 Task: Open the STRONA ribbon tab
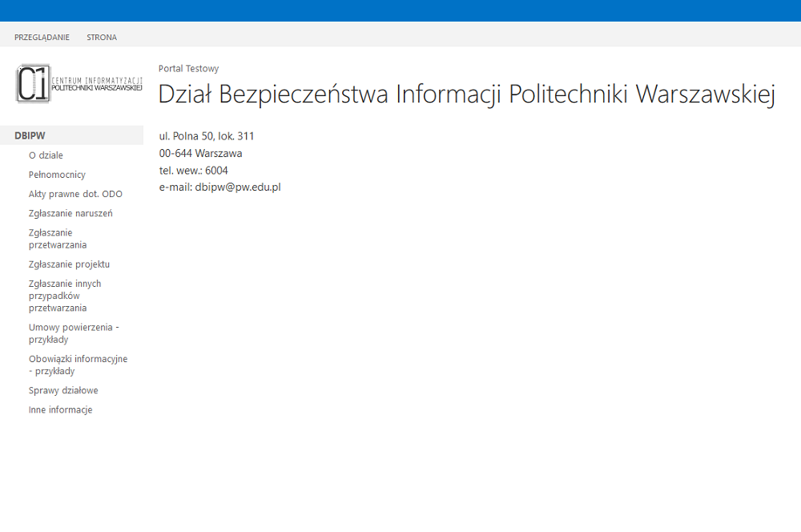tap(102, 38)
